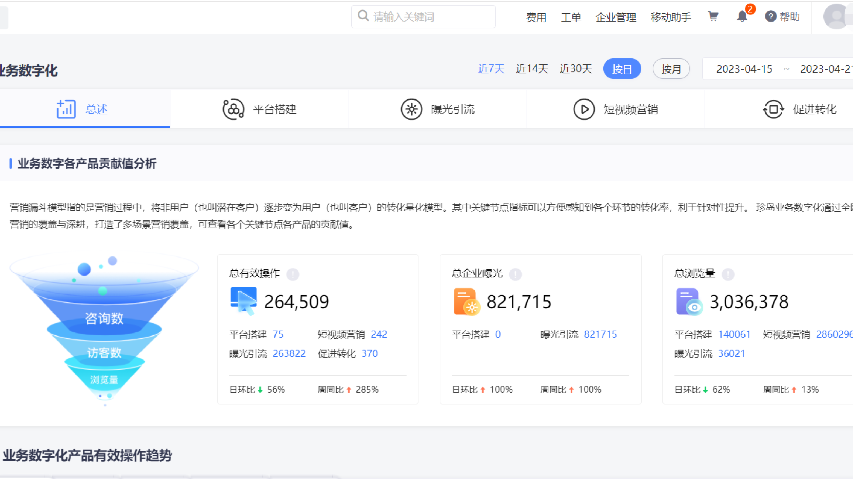The image size is (853, 479).
Task: Switch to the 短视频营销 tab
Action: (x=615, y=109)
